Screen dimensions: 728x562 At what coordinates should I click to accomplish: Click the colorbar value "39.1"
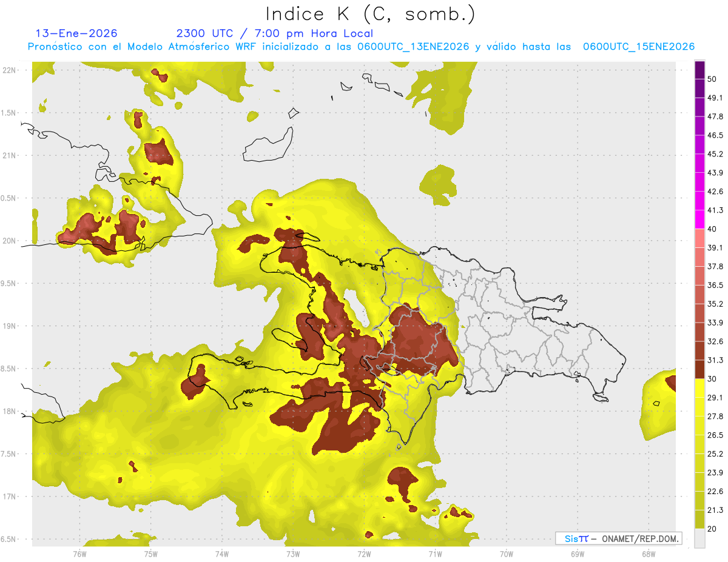715,247
